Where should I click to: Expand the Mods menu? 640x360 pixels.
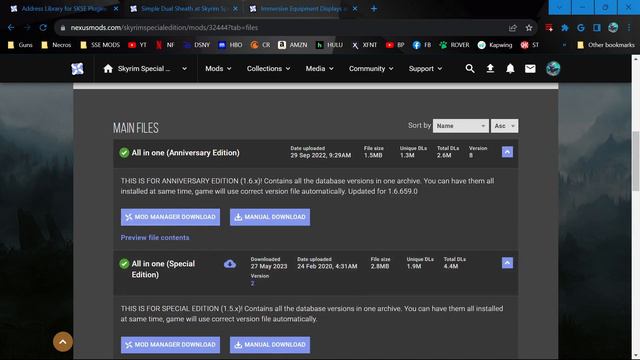(x=218, y=69)
